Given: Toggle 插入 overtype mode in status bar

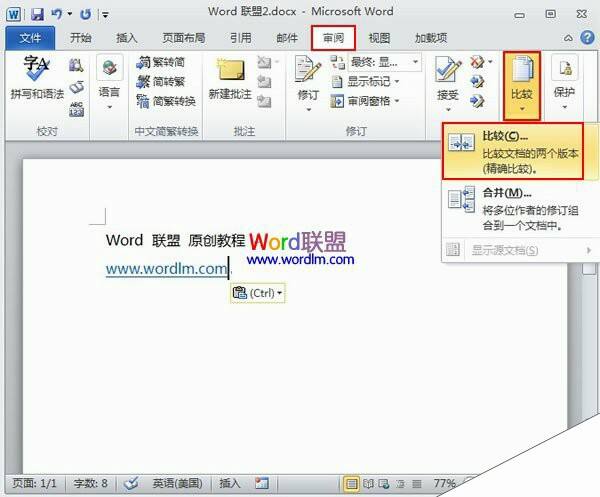Looking at the screenshot, I should [x=230, y=484].
